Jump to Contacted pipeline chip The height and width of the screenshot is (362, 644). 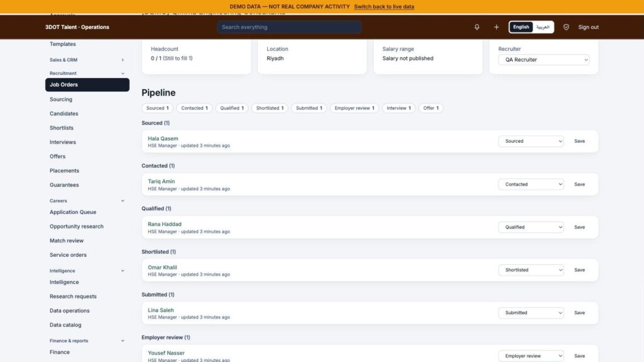pyautogui.click(x=194, y=108)
